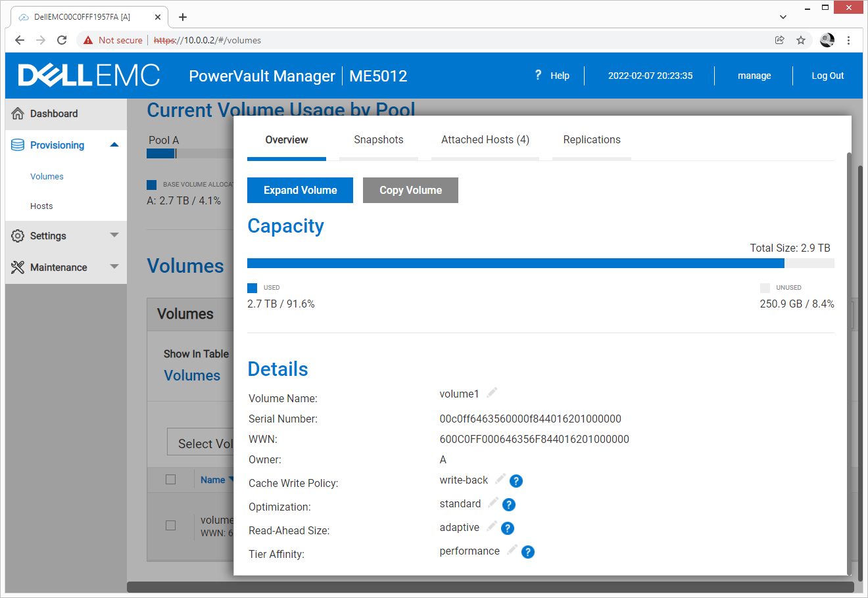Switch to the Snapshots tab
This screenshot has height=598, width=868.
pyautogui.click(x=379, y=140)
